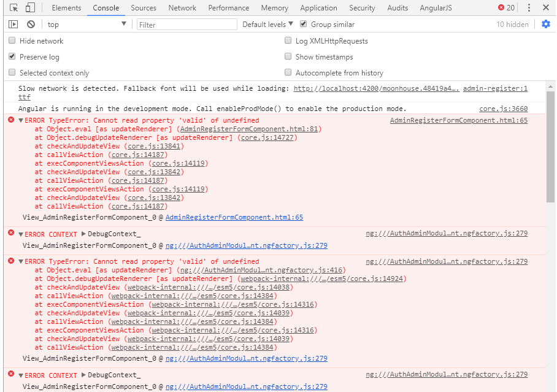The width and height of the screenshot is (557, 392).
Task: Click the scrollbar up arrow
Action: pos(550,86)
